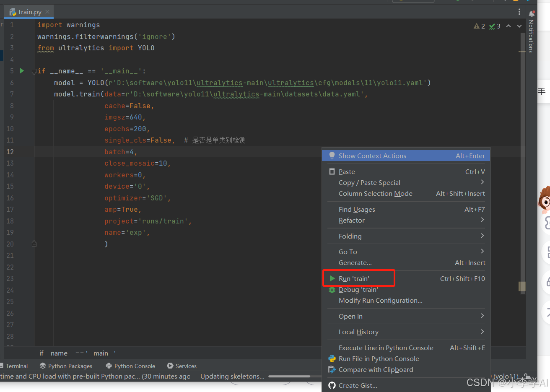This screenshot has height=392, width=550.
Task: Click fold end marker at line 20
Action: pyautogui.click(x=34, y=244)
